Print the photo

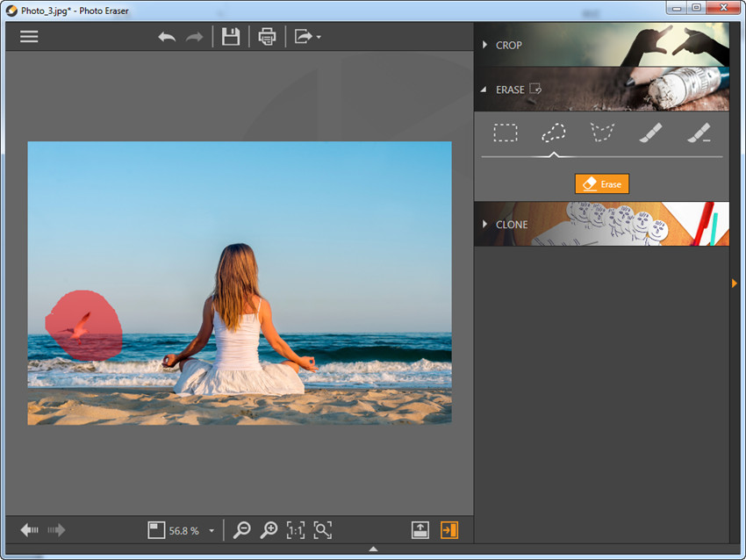pos(267,37)
